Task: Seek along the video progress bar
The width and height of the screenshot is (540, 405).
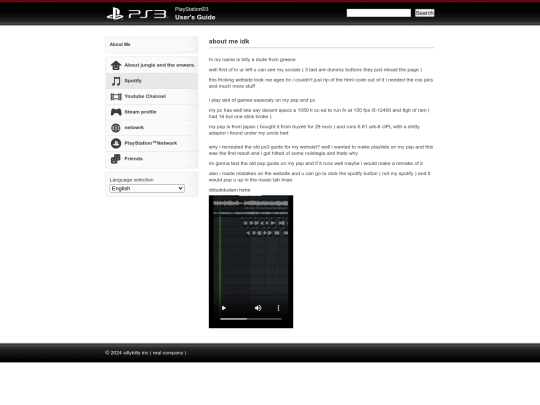Action: pyautogui.click(x=251, y=319)
